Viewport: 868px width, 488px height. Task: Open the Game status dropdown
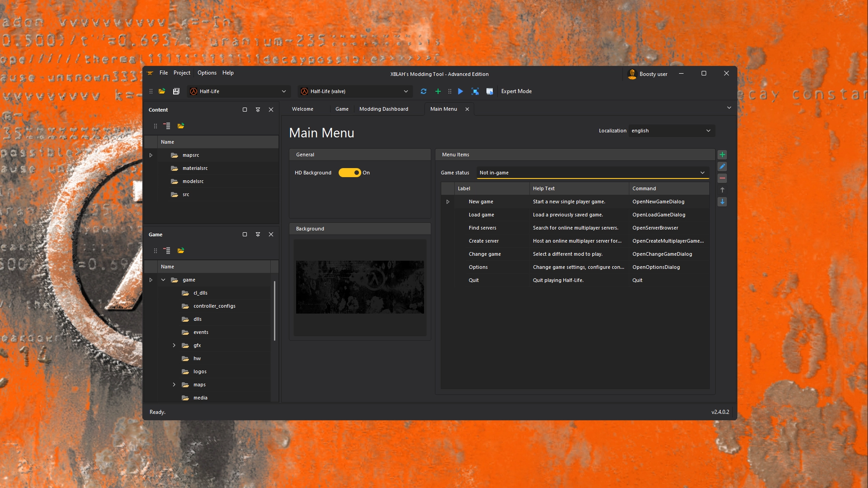coord(592,173)
